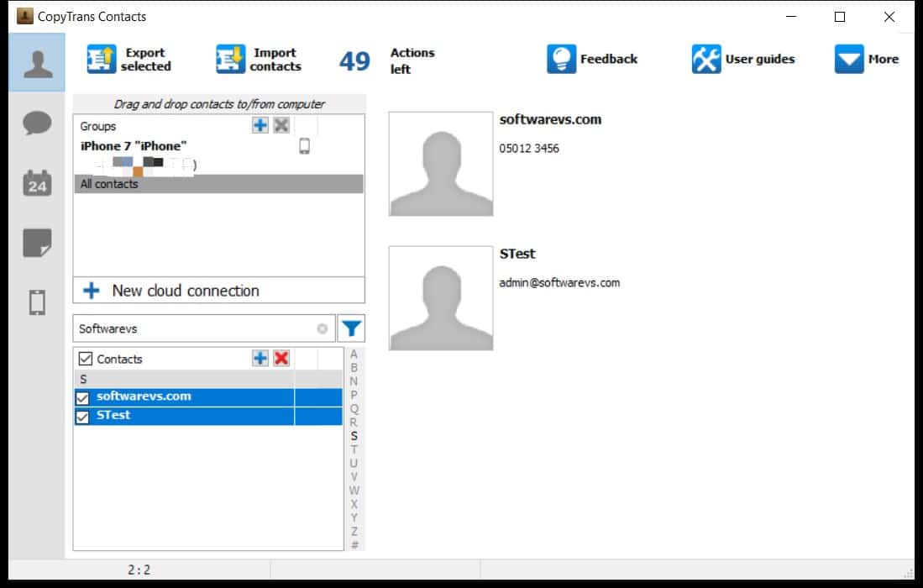Uncheck the softwarevs.com contact checkbox
This screenshot has width=923, height=588.
pos(82,396)
